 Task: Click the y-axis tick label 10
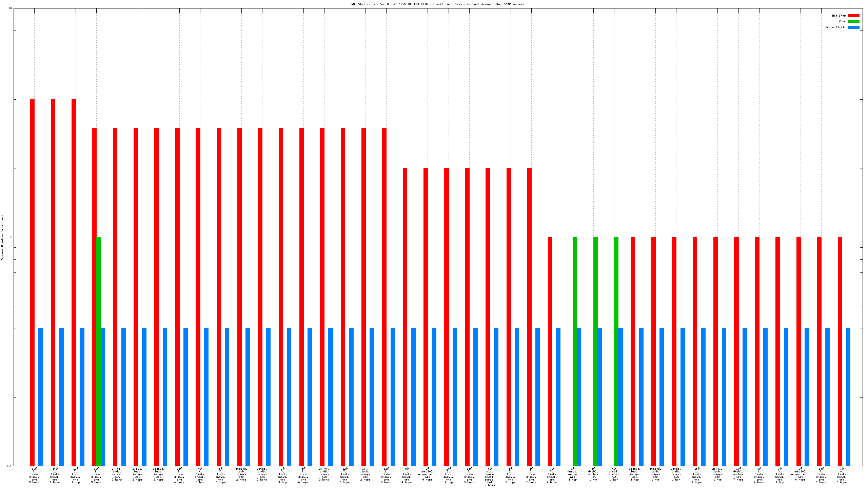(10, 8)
